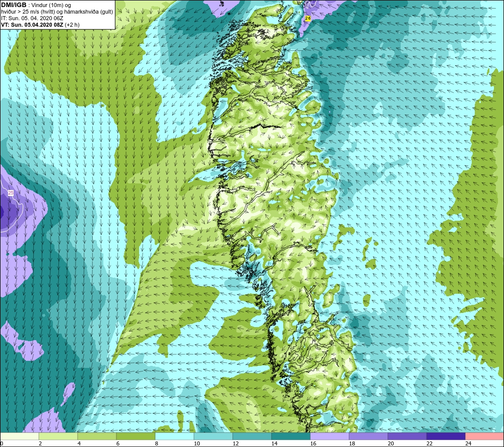Click the light cyan 8–10 legend swatch

pyautogui.click(x=174, y=436)
